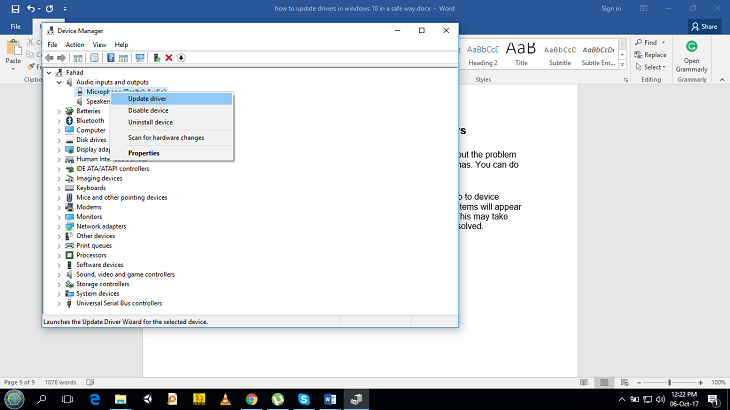
Task: Click the Forward arrow in Device Manager toolbar
Action: pyautogui.click(x=61, y=58)
